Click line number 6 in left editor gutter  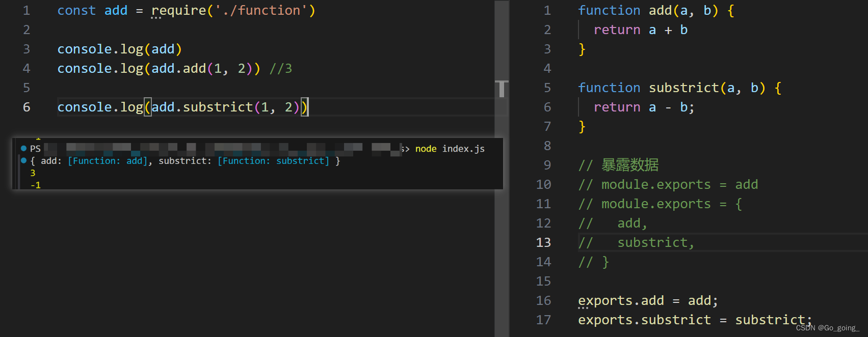point(27,107)
